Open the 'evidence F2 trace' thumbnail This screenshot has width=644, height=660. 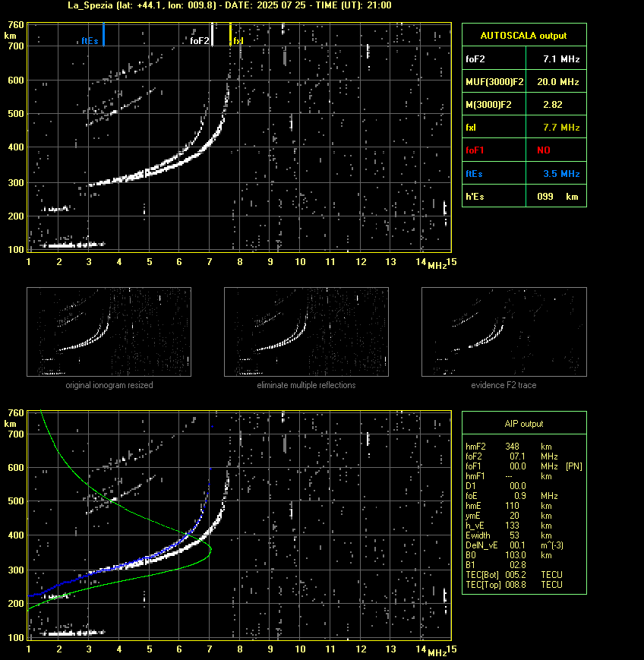pyautogui.click(x=504, y=332)
